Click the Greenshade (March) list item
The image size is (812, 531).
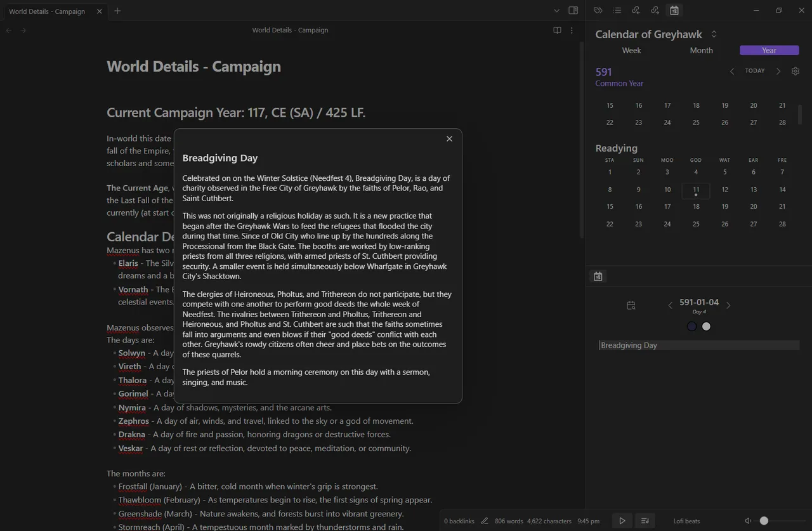pos(261,514)
